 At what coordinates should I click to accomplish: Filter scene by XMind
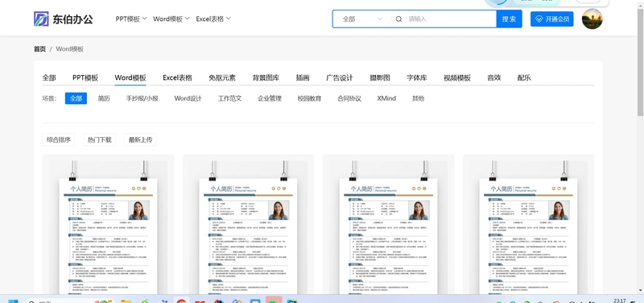pyautogui.click(x=386, y=98)
